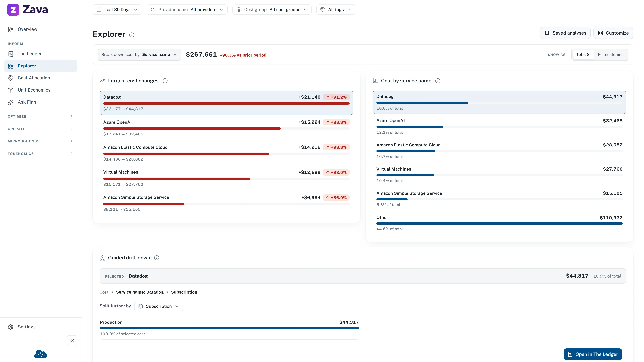Screen dimensions: 644x362
Task: Click info icon beside Largest cost changes
Action: click(165, 81)
